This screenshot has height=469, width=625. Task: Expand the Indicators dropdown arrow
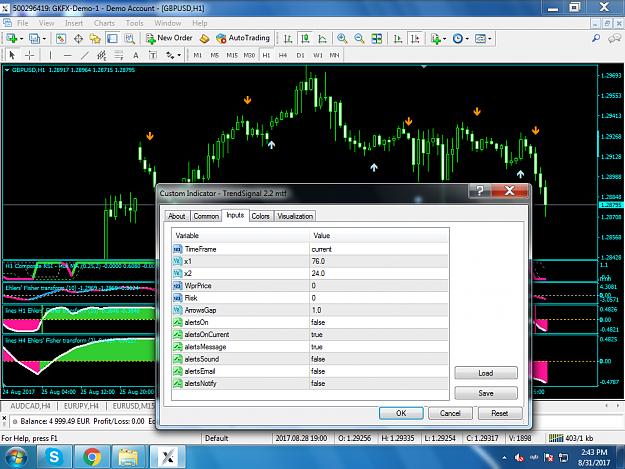444,39
